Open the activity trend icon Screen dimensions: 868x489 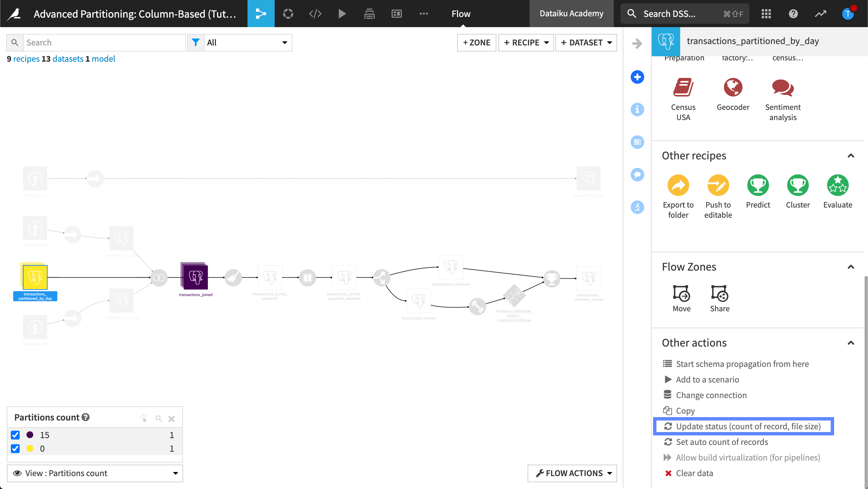821,14
